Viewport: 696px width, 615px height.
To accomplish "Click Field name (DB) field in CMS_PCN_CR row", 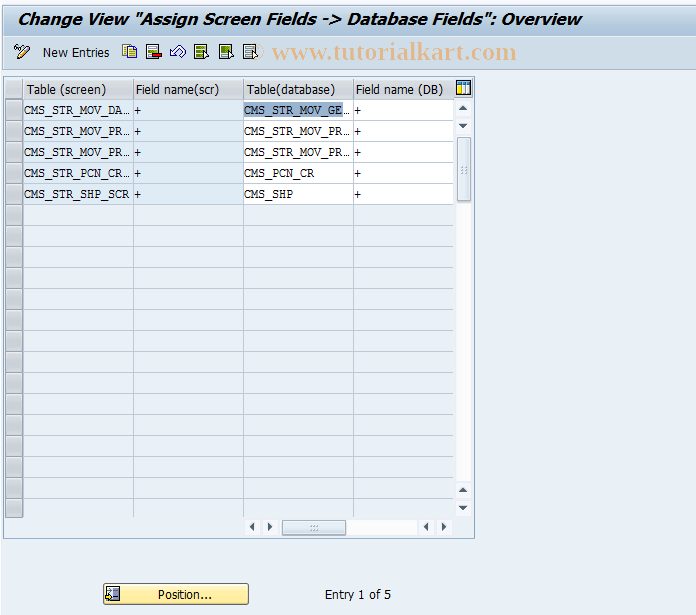I will (403, 173).
